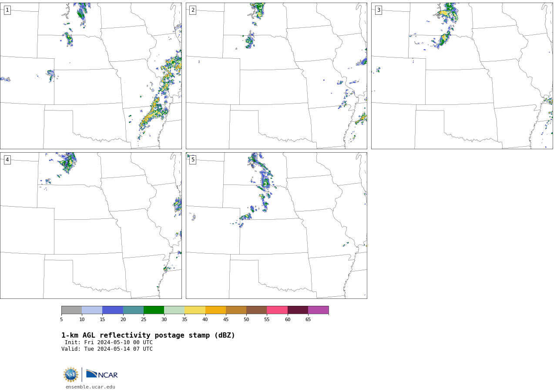The width and height of the screenshot is (557, 392).
Task: Click the NCAR logo
Action: click(102, 374)
